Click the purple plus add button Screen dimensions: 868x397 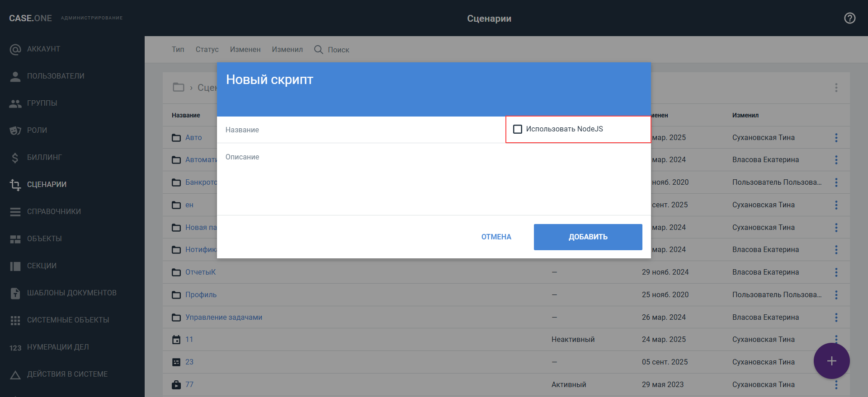(x=831, y=361)
